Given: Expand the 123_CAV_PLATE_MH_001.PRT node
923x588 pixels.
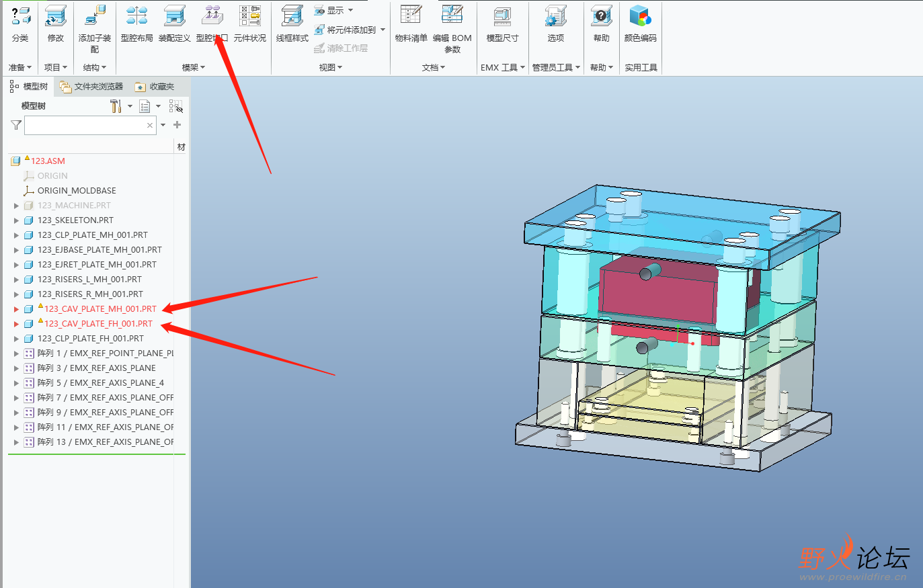Looking at the screenshot, I should [x=16, y=309].
